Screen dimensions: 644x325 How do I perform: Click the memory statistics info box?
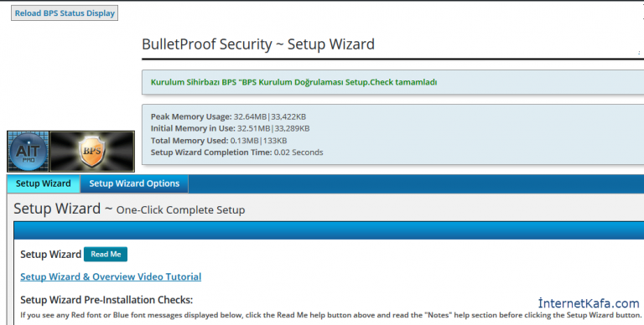point(393,135)
